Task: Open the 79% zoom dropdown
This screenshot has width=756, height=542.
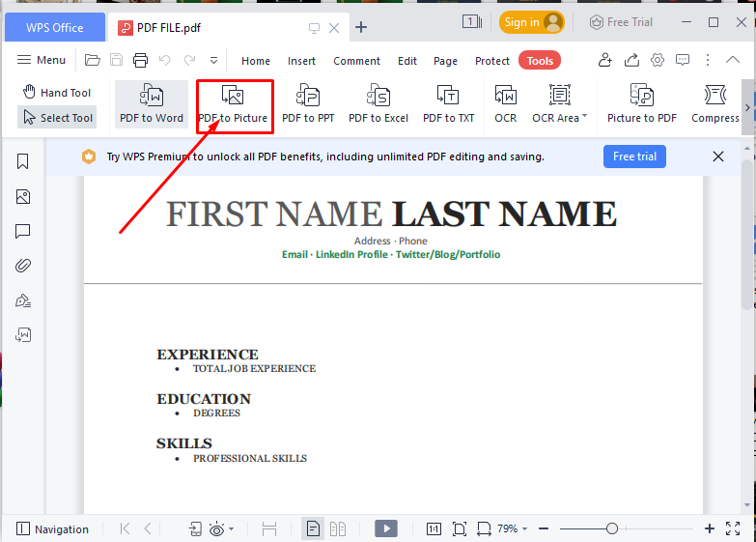Action: coord(512,528)
